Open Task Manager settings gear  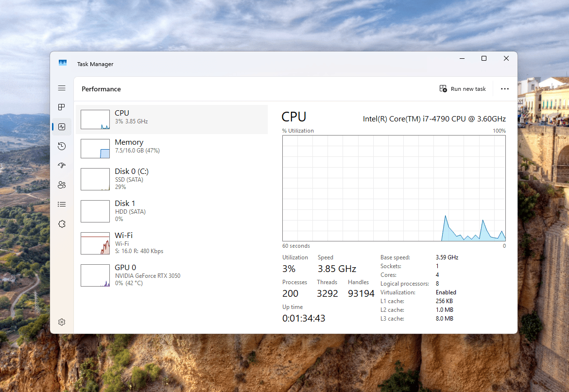coord(62,322)
